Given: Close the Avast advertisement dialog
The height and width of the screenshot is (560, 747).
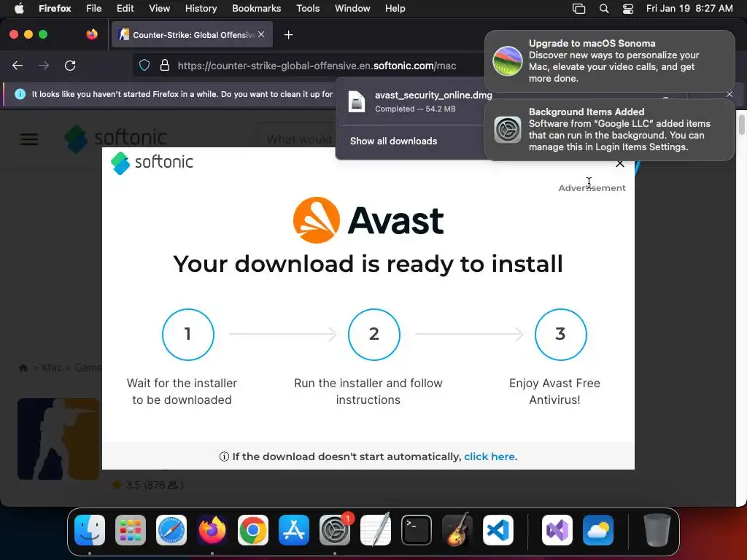Looking at the screenshot, I should coord(620,164).
